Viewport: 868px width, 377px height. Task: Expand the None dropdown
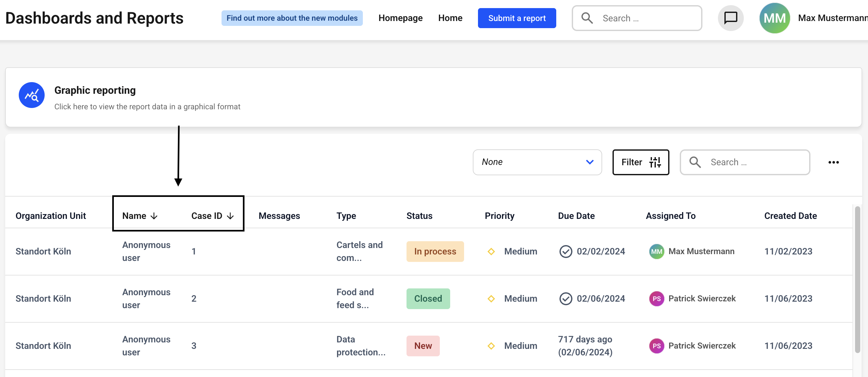[x=537, y=162]
